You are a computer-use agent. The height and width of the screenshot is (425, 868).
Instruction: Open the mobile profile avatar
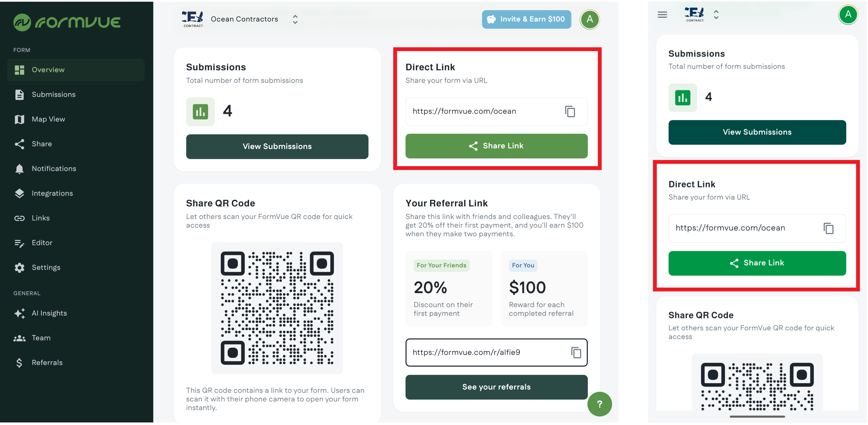848,14
